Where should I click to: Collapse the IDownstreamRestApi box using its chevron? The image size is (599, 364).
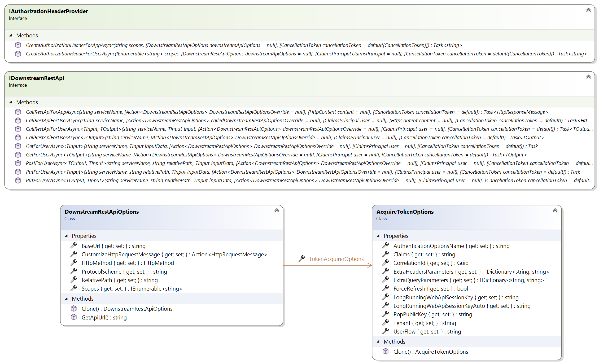[x=589, y=77]
